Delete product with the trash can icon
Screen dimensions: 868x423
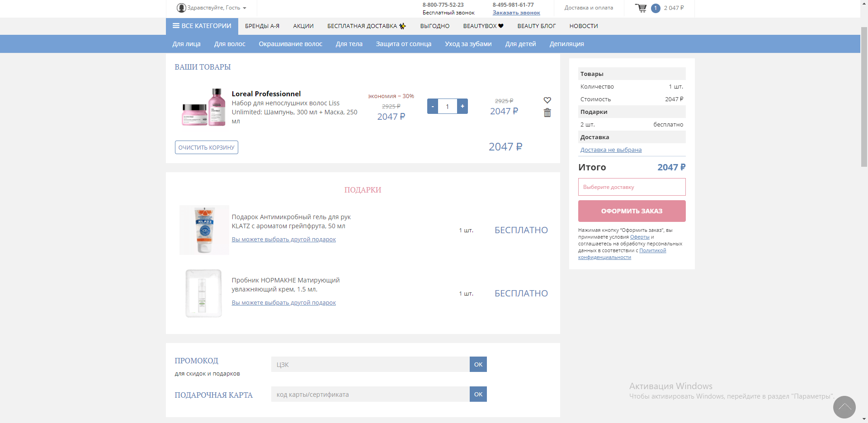pos(547,113)
